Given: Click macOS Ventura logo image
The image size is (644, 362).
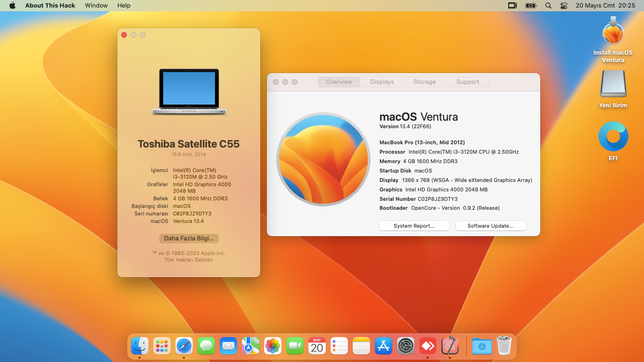Looking at the screenshot, I should pos(323,159).
